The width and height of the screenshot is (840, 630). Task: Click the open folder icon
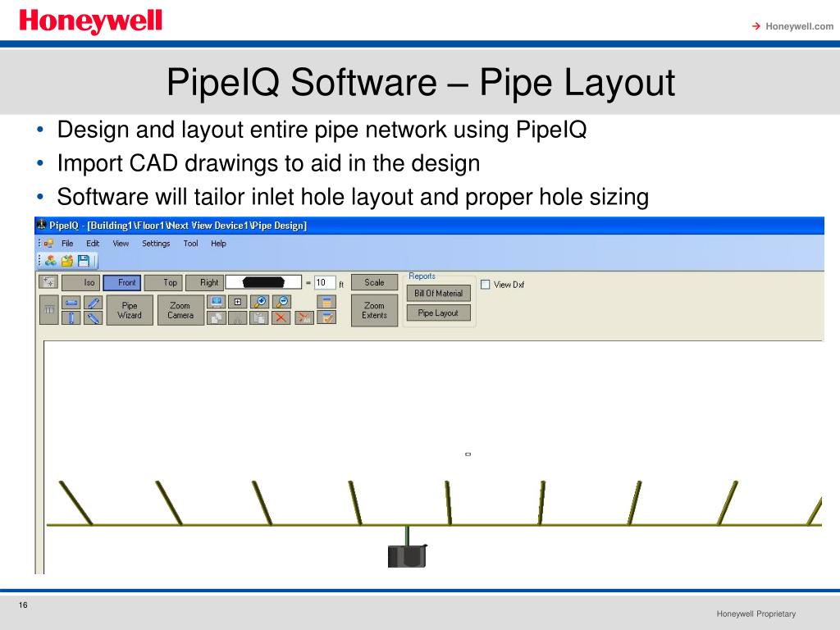67,261
